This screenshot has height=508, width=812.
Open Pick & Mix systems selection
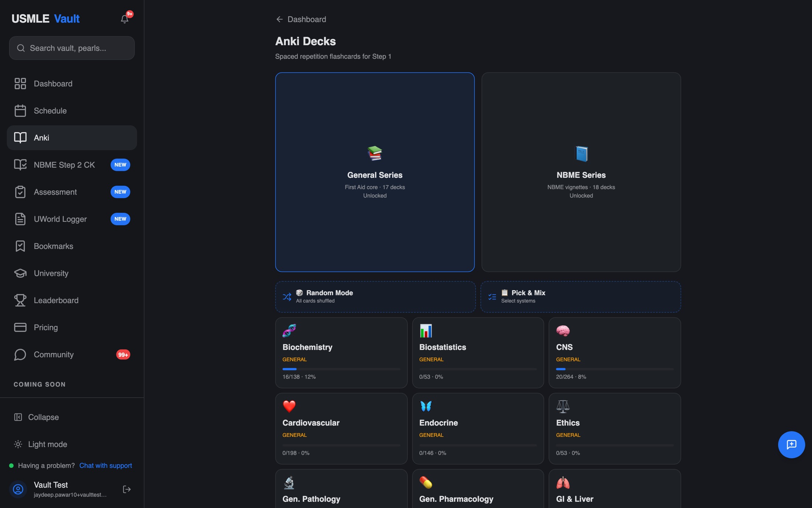pyautogui.click(x=581, y=297)
